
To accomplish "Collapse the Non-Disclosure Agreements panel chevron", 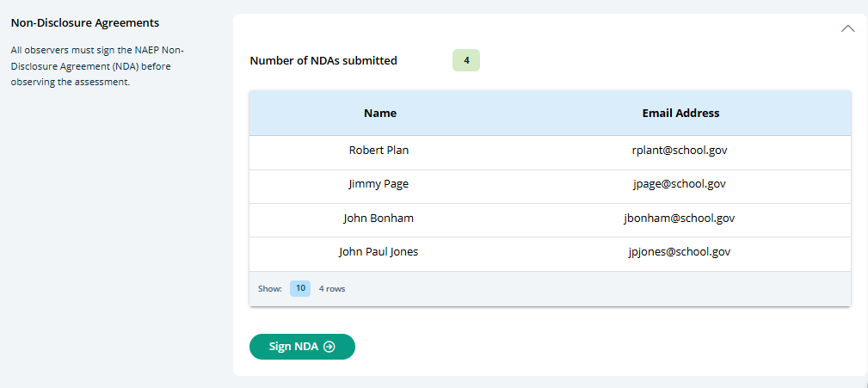I will (847, 28).
